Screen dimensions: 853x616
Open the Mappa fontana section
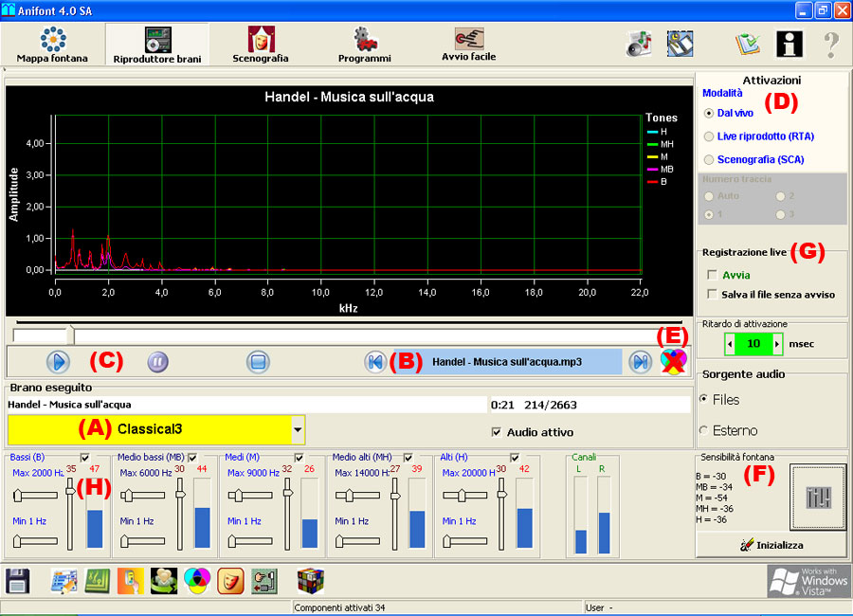tap(52, 45)
